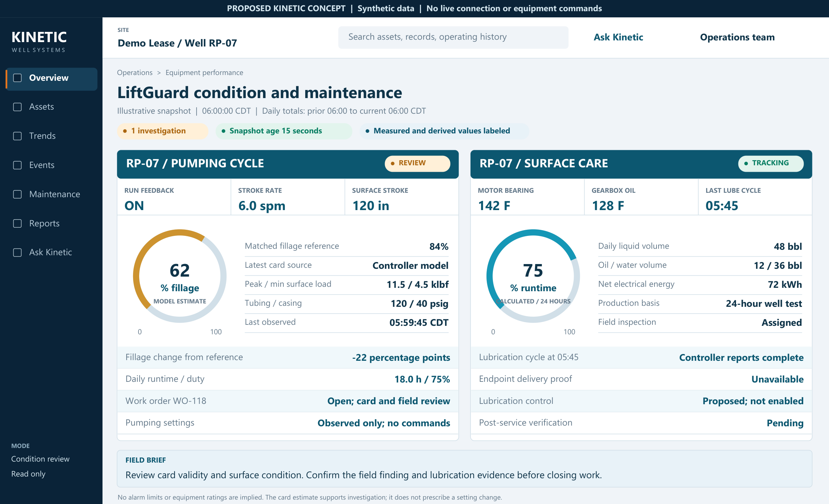
Task: Open the Equipment performance breadcrumb
Action: [204, 73]
